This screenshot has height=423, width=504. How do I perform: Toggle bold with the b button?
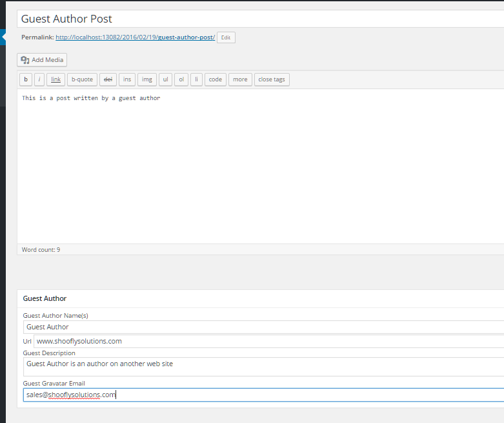[26, 79]
